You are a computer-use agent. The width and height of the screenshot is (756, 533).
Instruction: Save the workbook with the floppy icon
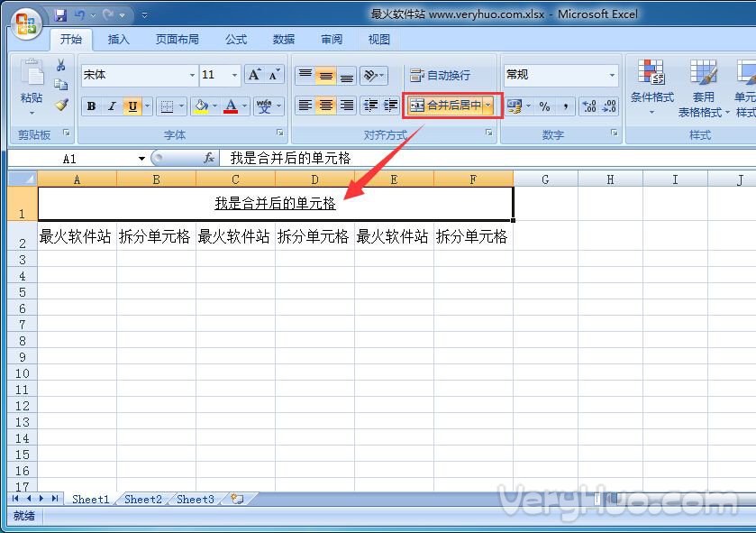click(60, 15)
